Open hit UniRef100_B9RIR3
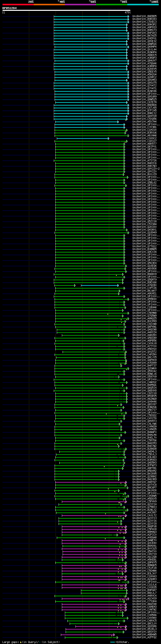This screenshot has height=644, width=161. coord(144,19)
